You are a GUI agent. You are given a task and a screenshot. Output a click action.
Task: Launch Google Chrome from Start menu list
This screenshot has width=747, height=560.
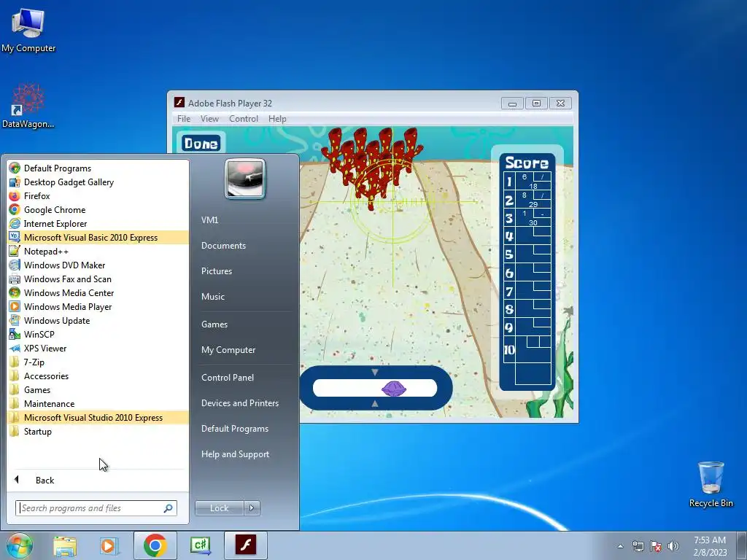pyautogui.click(x=98, y=209)
